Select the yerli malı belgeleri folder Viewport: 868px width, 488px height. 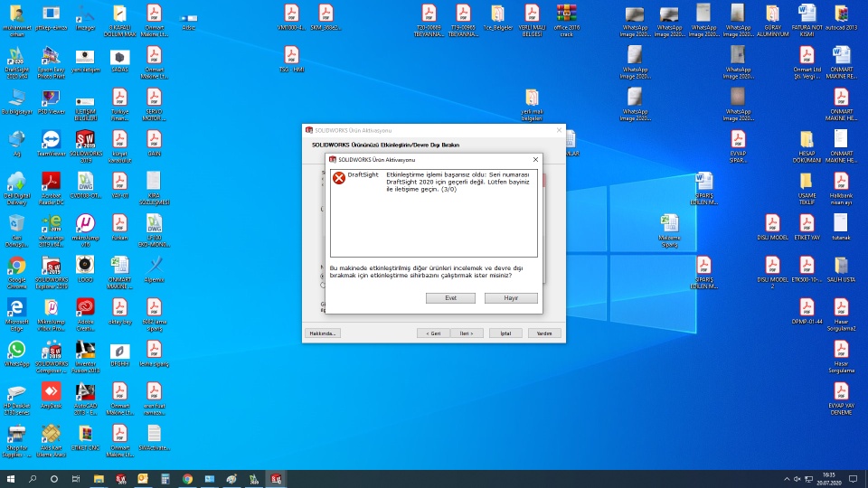pyautogui.click(x=532, y=104)
